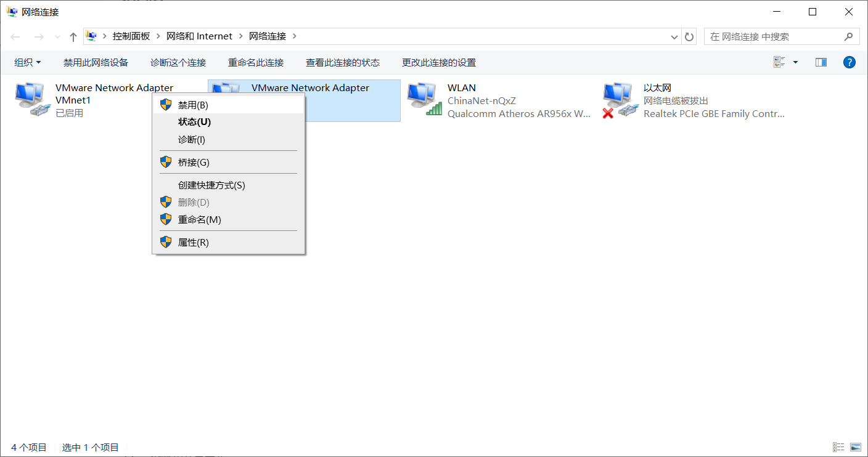The height and width of the screenshot is (457, 868).
Task: Click the shield icon beside 桥接(G)
Action: tap(166, 162)
